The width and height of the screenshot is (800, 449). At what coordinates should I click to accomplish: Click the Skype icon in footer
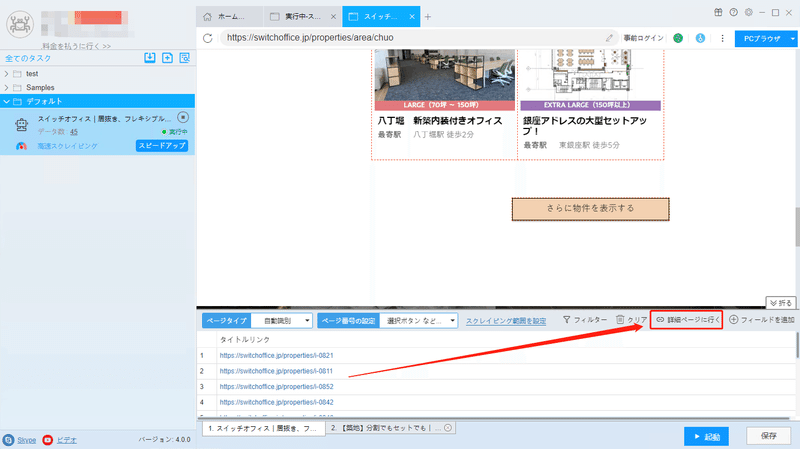coord(8,440)
